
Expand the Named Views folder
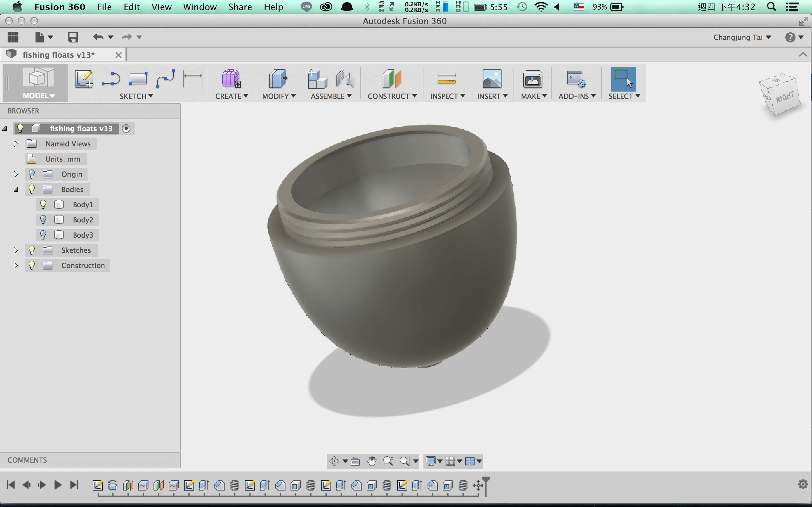[x=16, y=144]
